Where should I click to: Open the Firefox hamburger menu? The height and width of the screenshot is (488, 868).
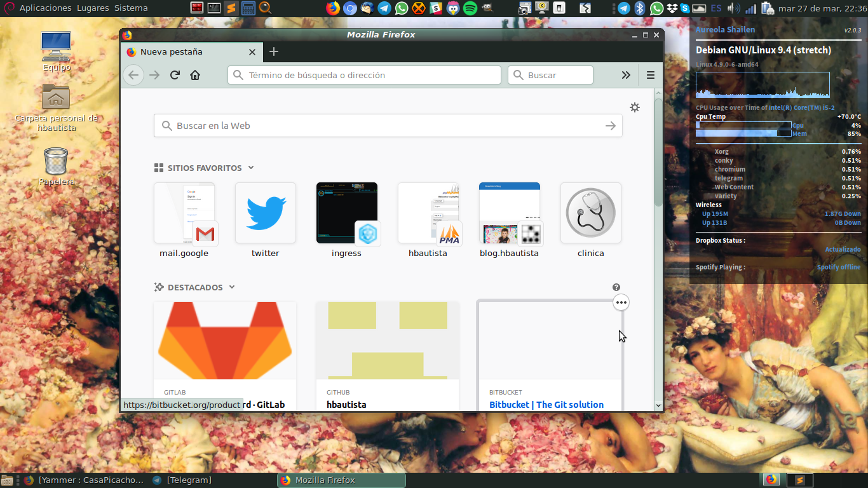pos(650,75)
